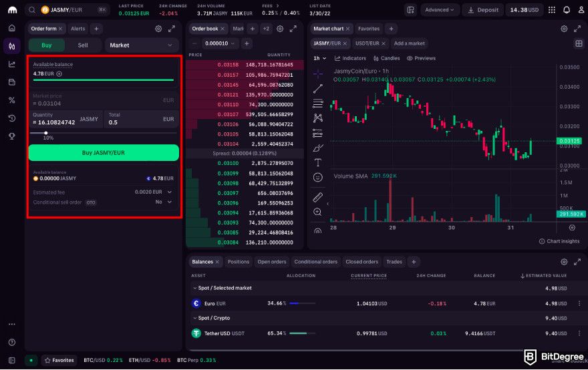Image resolution: width=588 pixels, height=370 pixels.
Task: Open Chart insights link
Action: click(x=559, y=241)
